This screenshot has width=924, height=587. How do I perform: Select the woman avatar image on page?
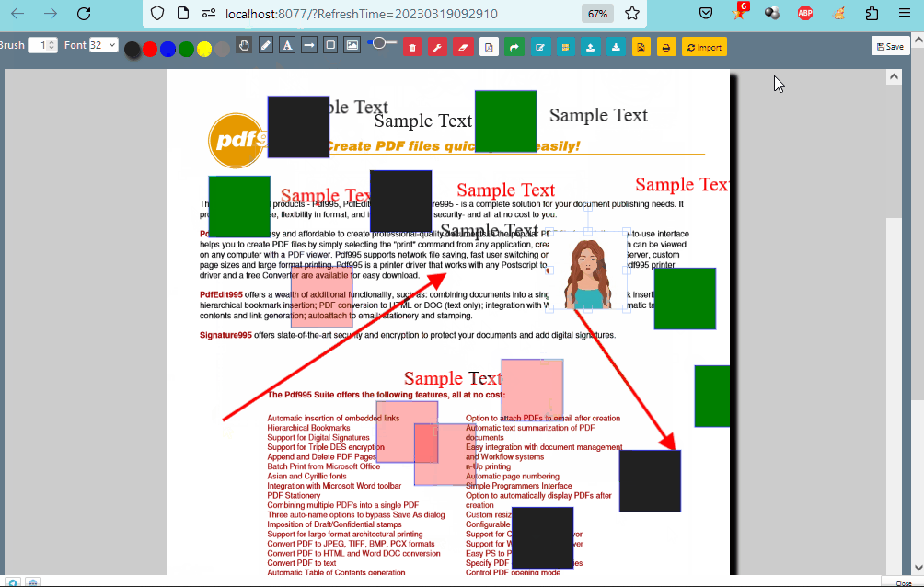click(x=587, y=271)
